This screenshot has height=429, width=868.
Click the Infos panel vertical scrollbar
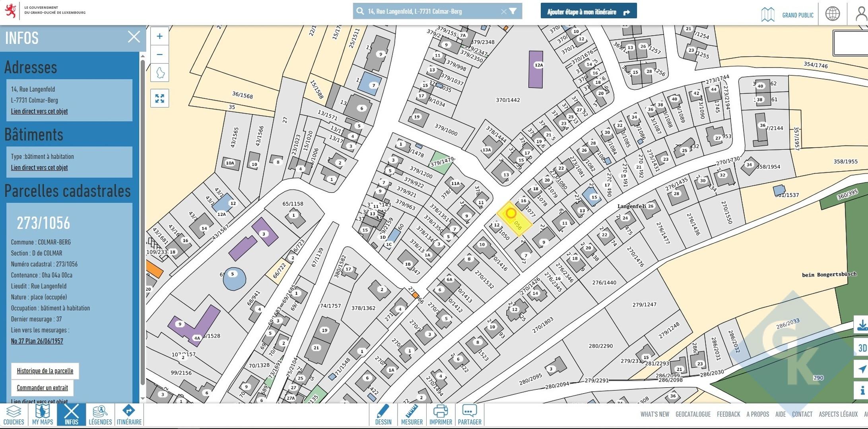click(142, 222)
